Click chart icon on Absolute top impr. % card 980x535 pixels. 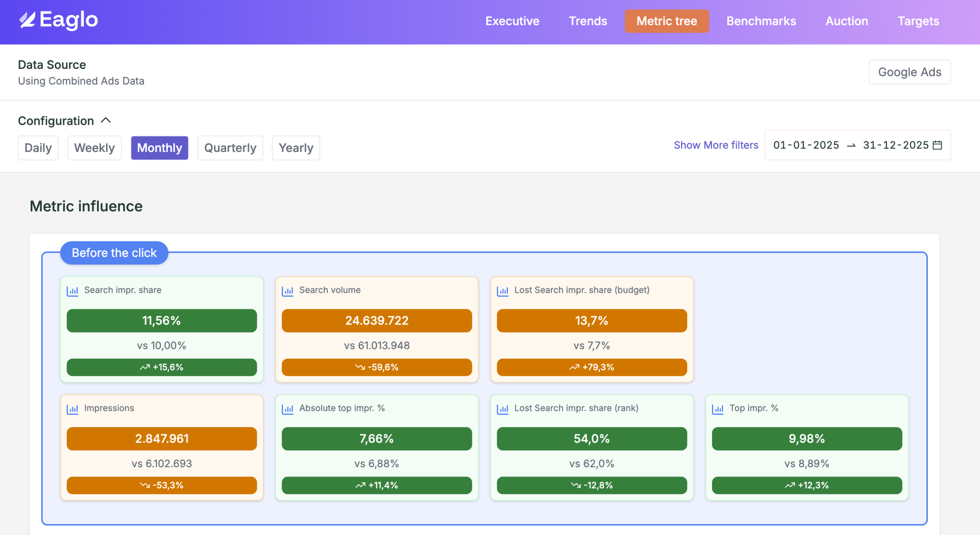287,409
